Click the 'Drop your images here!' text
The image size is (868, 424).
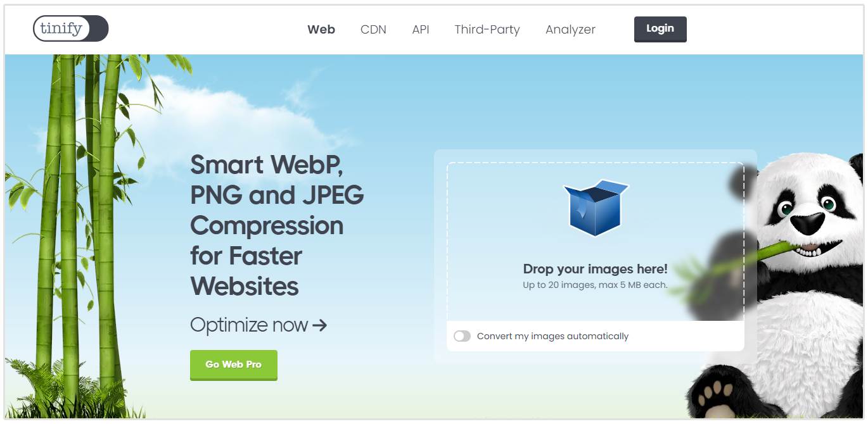[595, 269]
